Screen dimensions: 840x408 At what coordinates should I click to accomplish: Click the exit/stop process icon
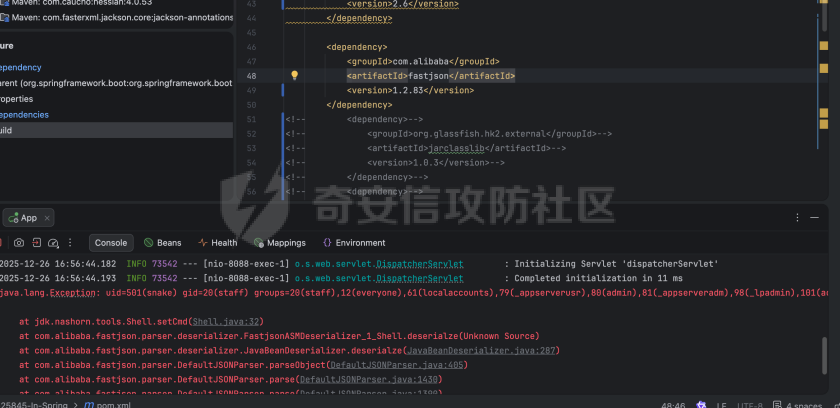coord(37,242)
